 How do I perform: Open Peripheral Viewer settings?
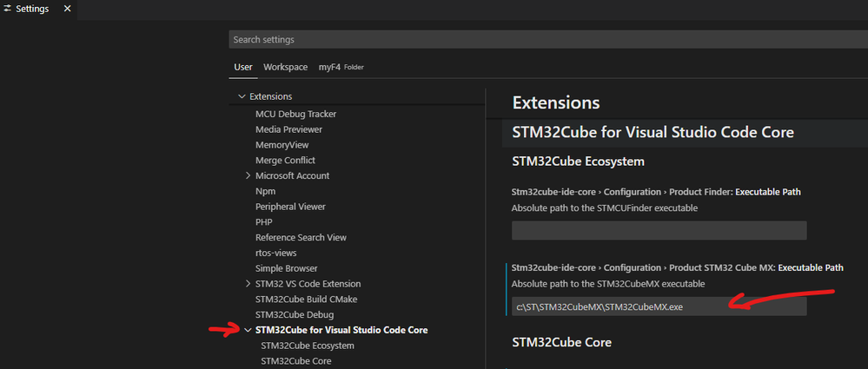tap(290, 207)
